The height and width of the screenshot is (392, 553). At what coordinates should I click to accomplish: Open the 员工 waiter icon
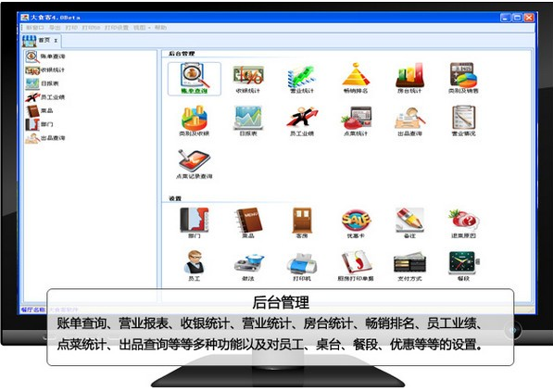pyautogui.click(x=195, y=266)
